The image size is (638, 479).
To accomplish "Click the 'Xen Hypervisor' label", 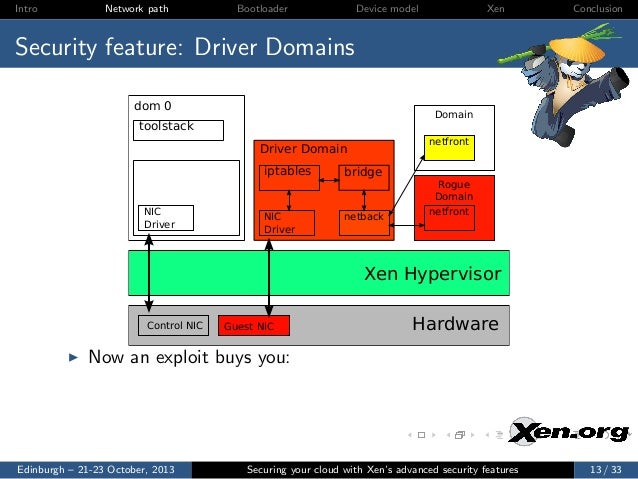I will click(433, 273).
